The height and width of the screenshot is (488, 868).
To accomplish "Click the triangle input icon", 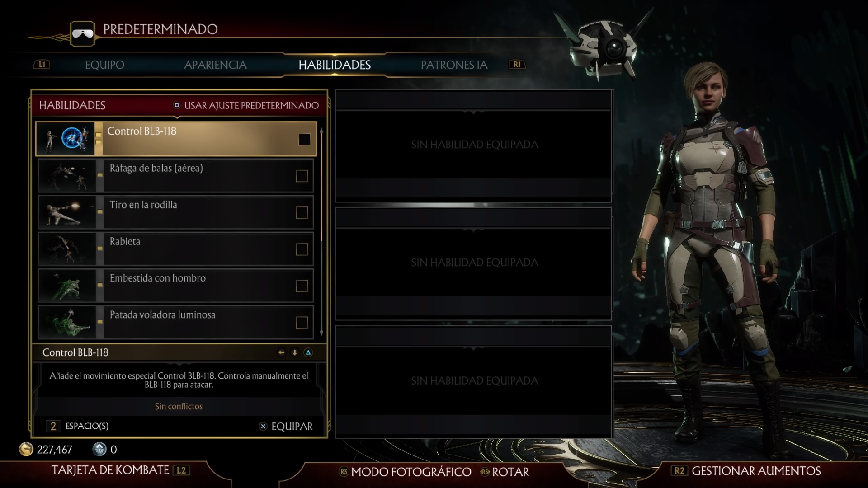I will (308, 352).
